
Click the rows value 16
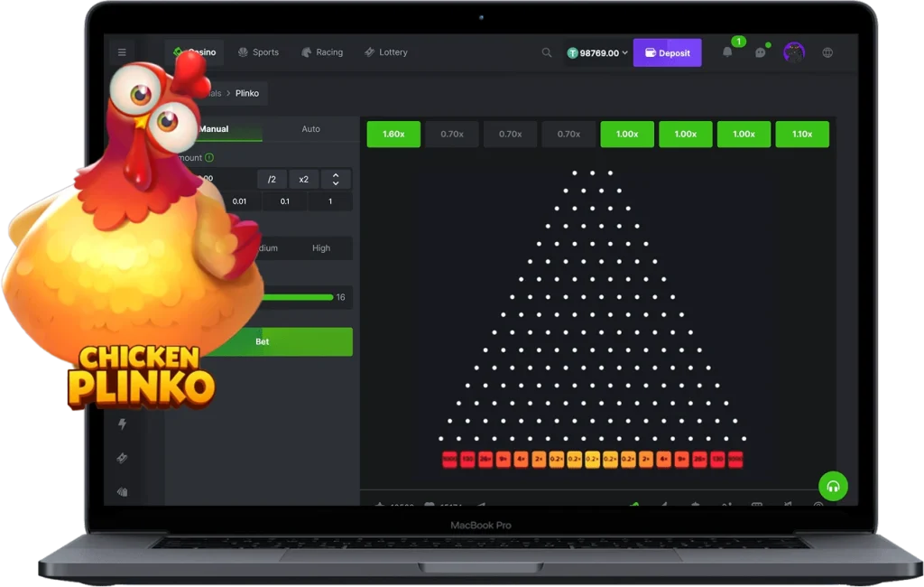(x=340, y=297)
